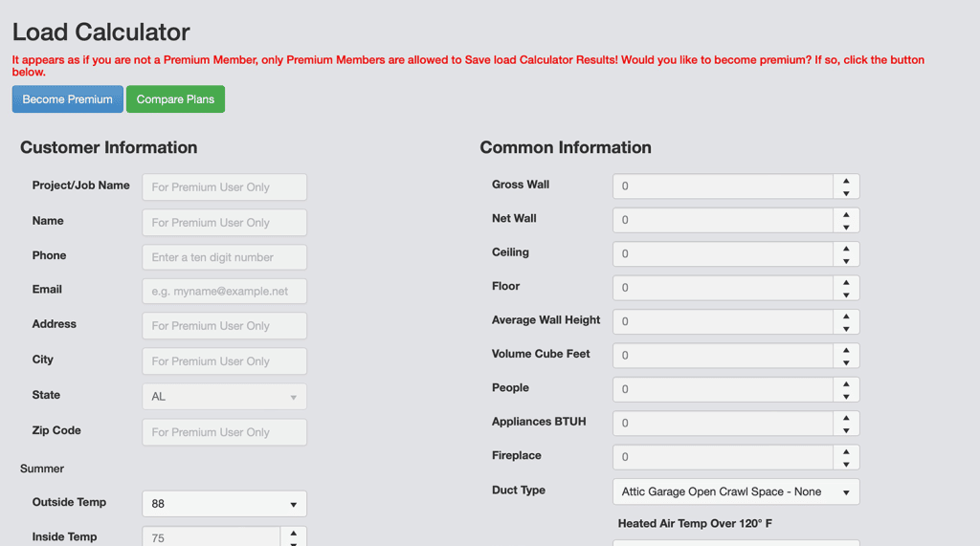
Task: Raise Average Wall Height using up arrow
Action: point(846,316)
